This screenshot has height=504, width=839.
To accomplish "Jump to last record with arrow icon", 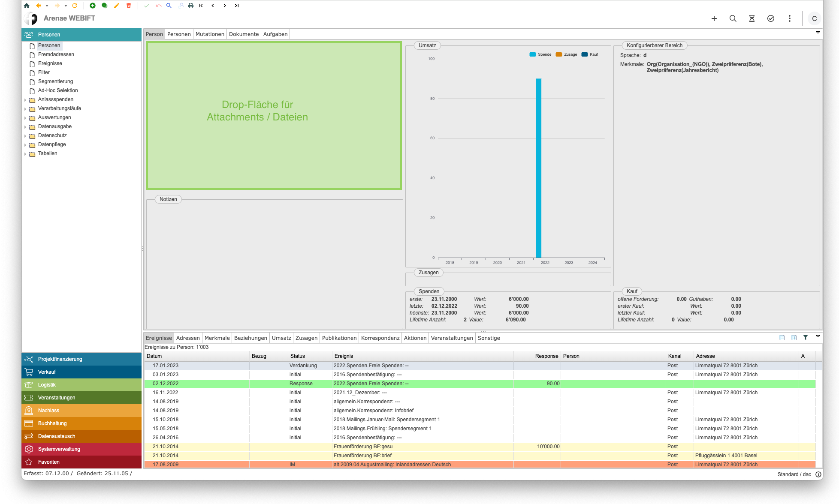I will (237, 6).
